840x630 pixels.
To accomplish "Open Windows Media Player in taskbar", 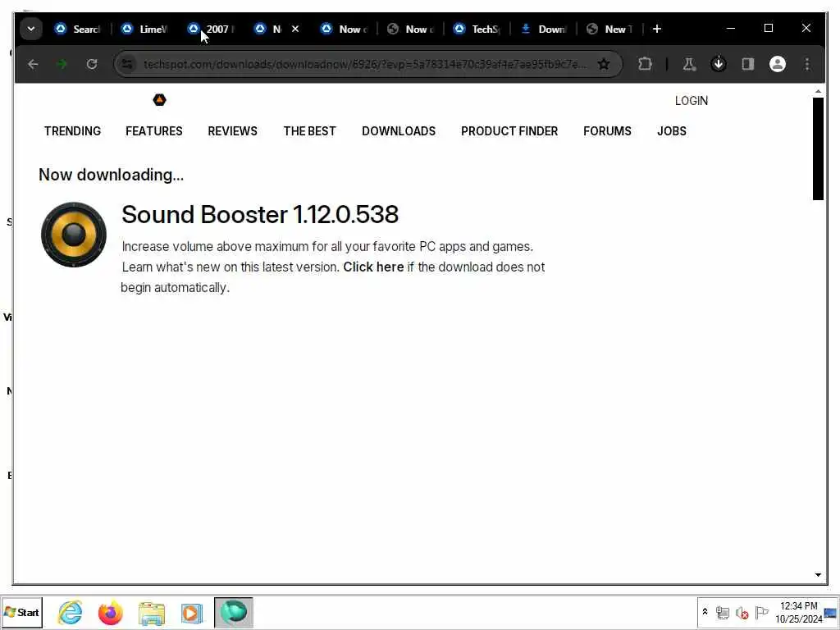I will click(x=192, y=612).
